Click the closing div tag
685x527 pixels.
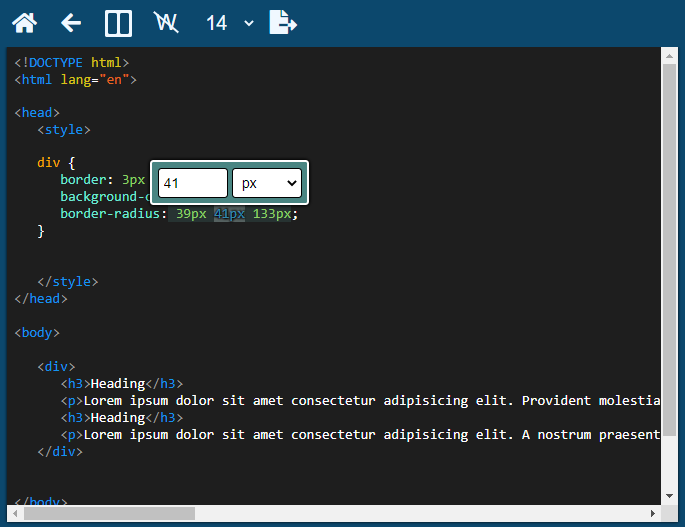pos(60,451)
